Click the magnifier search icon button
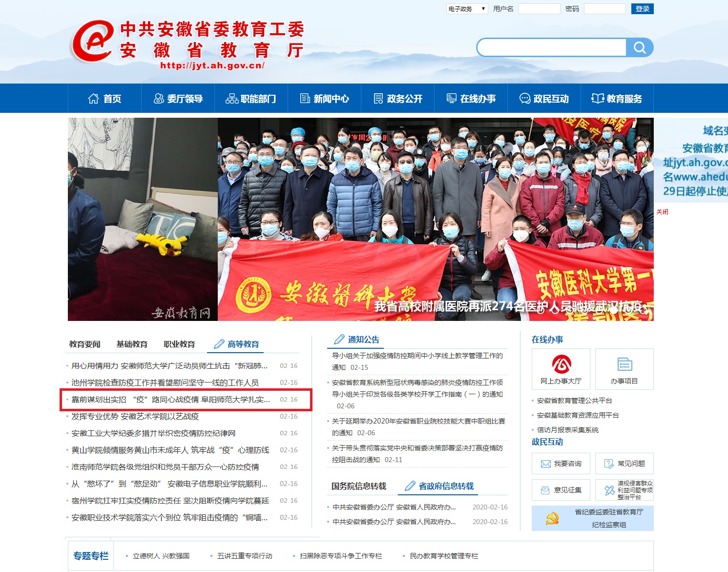The height and width of the screenshot is (572, 728). point(640,47)
